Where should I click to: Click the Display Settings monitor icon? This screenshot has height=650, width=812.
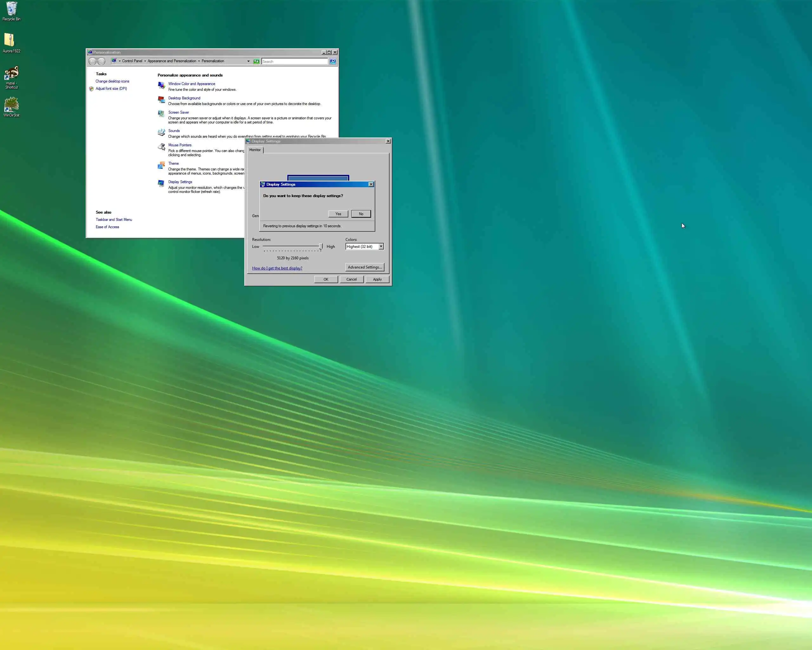[x=161, y=183]
